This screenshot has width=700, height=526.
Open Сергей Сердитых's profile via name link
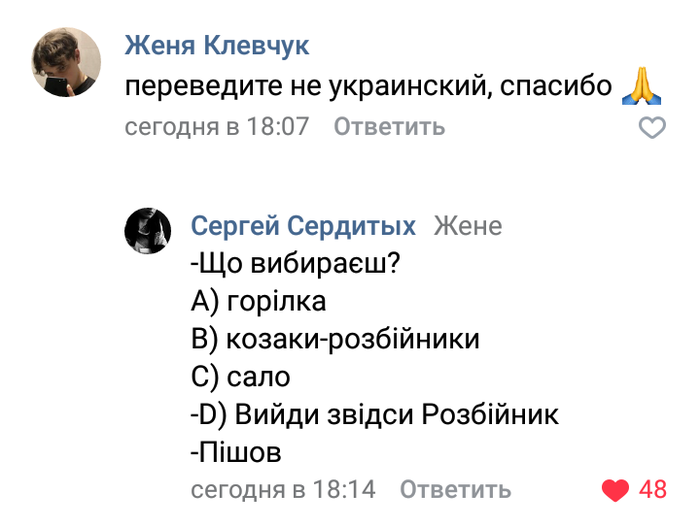pyautogui.click(x=303, y=226)
